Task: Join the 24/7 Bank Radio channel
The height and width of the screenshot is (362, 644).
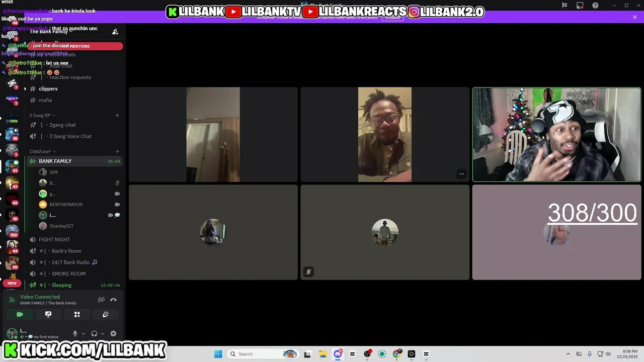Action: 70,262
